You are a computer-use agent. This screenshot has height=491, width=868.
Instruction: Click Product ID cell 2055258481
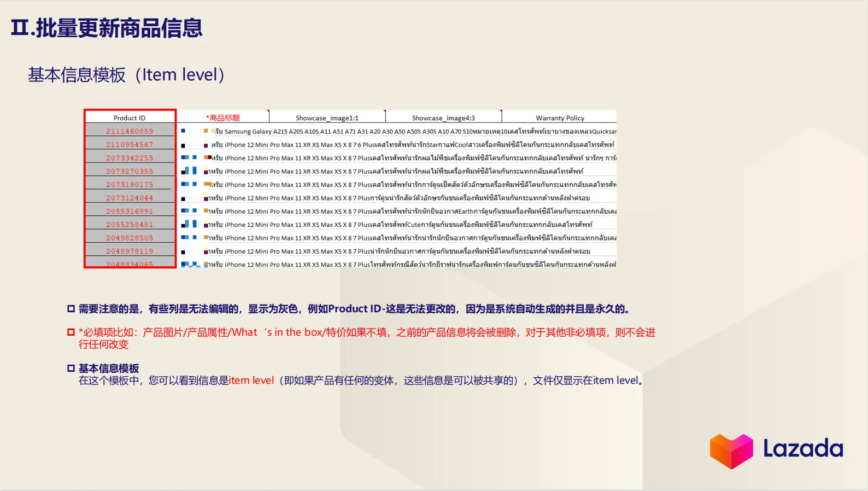(130, 224)
